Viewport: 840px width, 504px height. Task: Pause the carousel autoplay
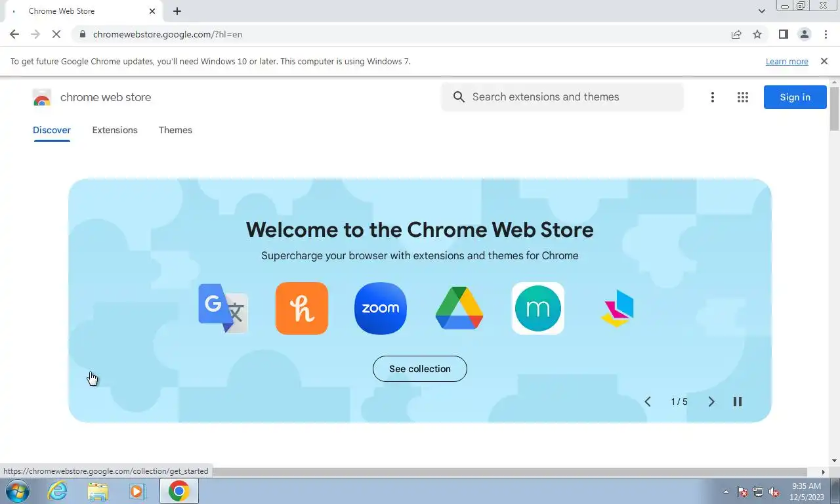point(738,402)
